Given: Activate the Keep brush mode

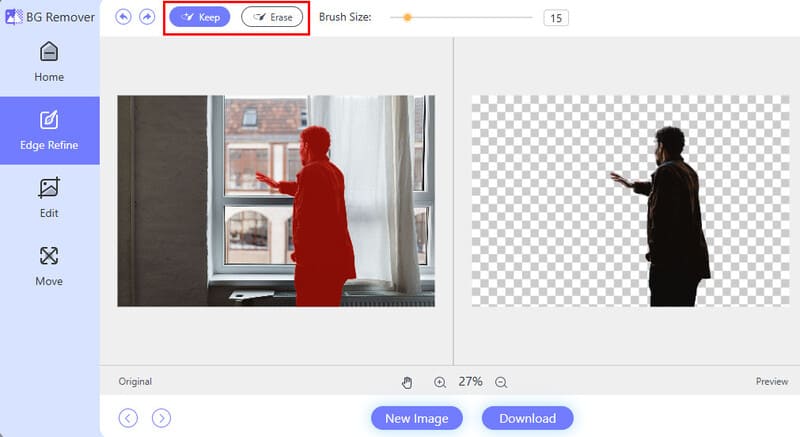Looking at the screenshot, I should pos(199,17).
